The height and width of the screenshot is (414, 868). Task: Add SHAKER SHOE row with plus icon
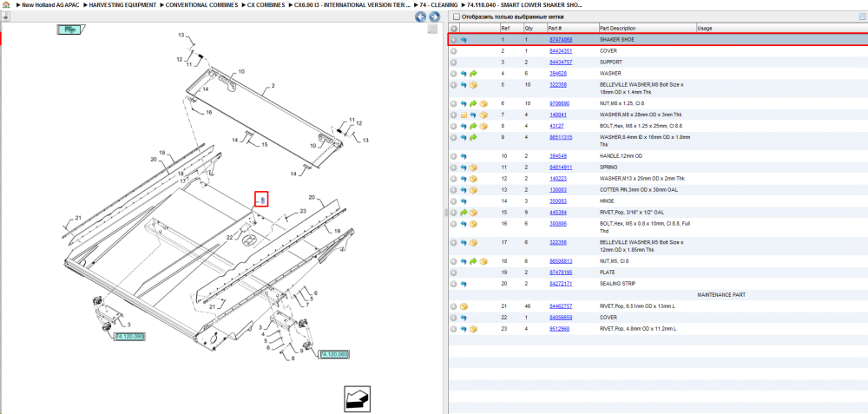pos(453,40)
